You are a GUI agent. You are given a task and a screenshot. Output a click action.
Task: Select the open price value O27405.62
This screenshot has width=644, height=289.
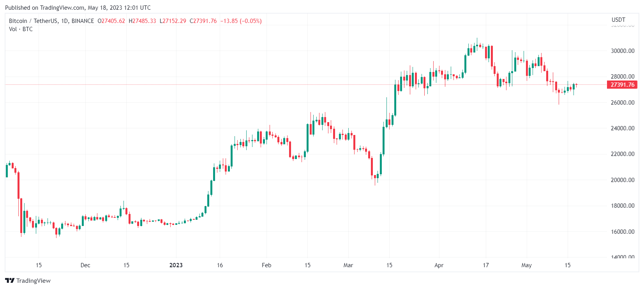111,21
